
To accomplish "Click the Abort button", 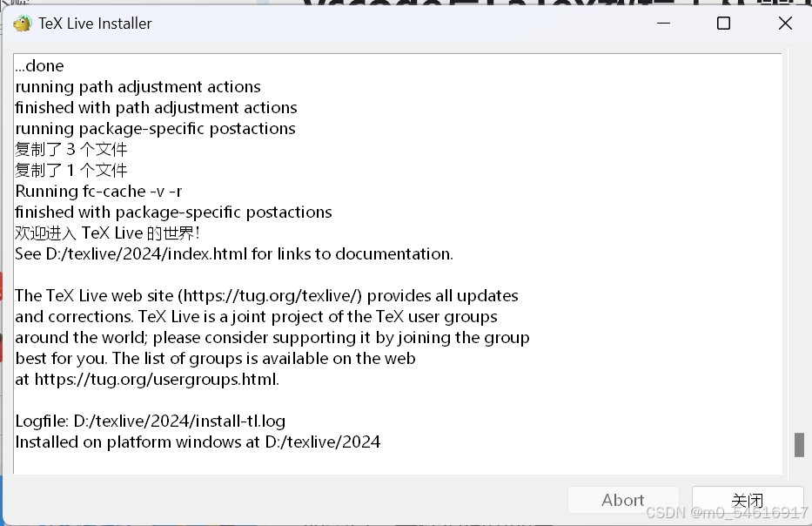I will pos(623,500).
